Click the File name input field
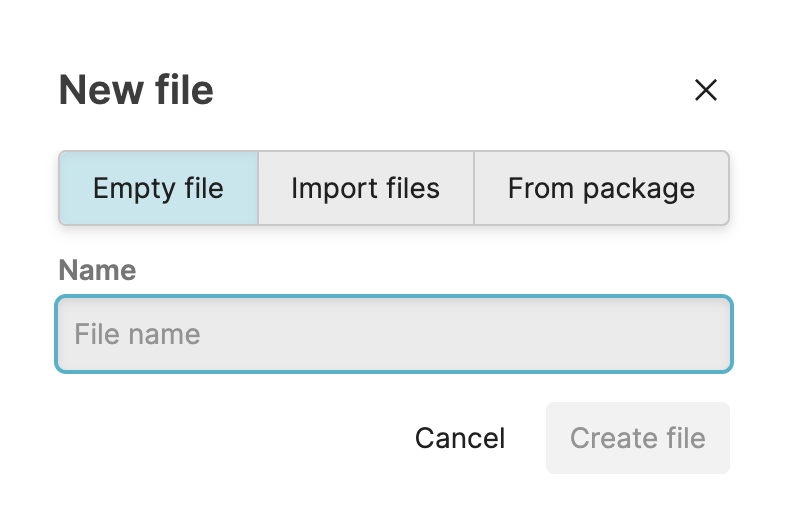790x532 pixels. (x=394, y=334)
